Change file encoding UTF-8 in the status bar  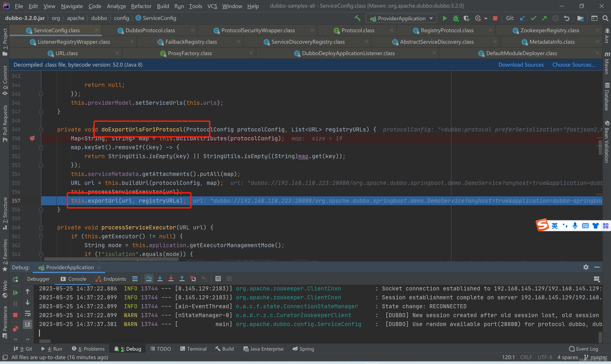pyautogui.click(x=545, y=357)
